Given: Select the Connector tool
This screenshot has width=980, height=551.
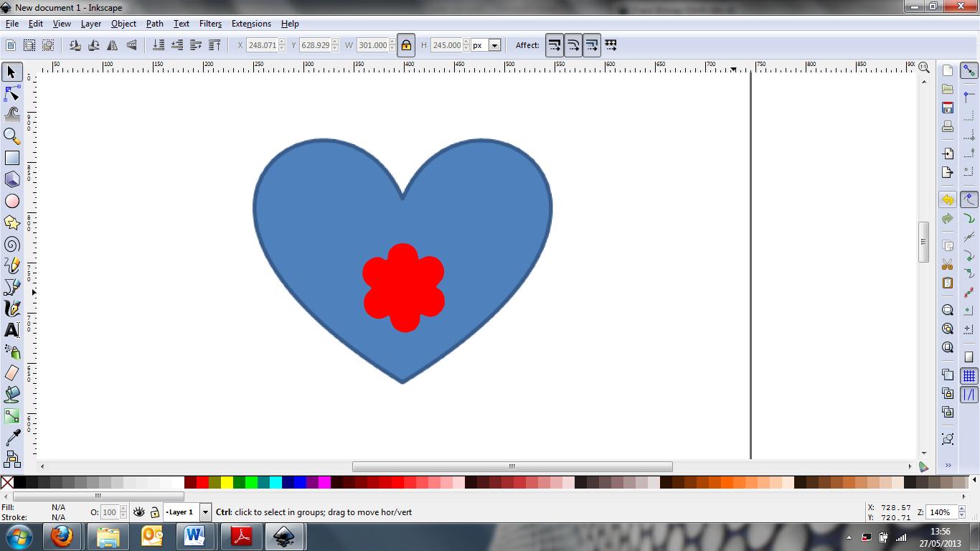Looking at the screenshot, I should pyautogui.click(x=11, y=458).
